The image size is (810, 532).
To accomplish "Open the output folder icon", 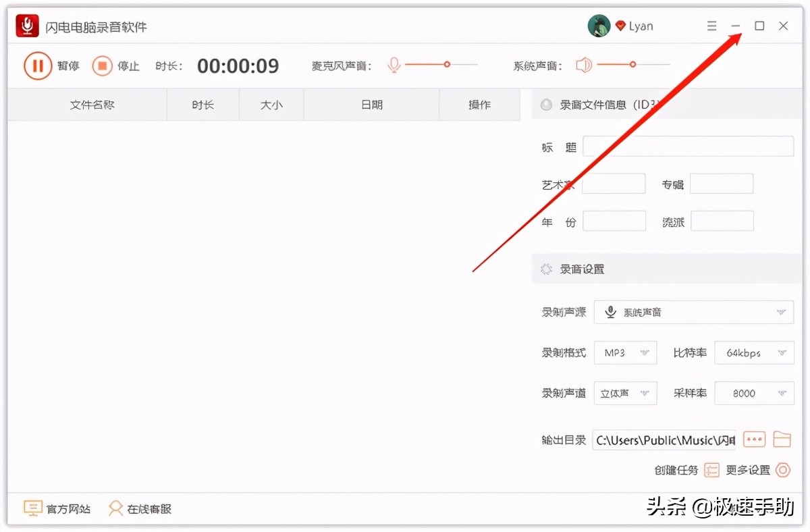I will click(782, 439).
